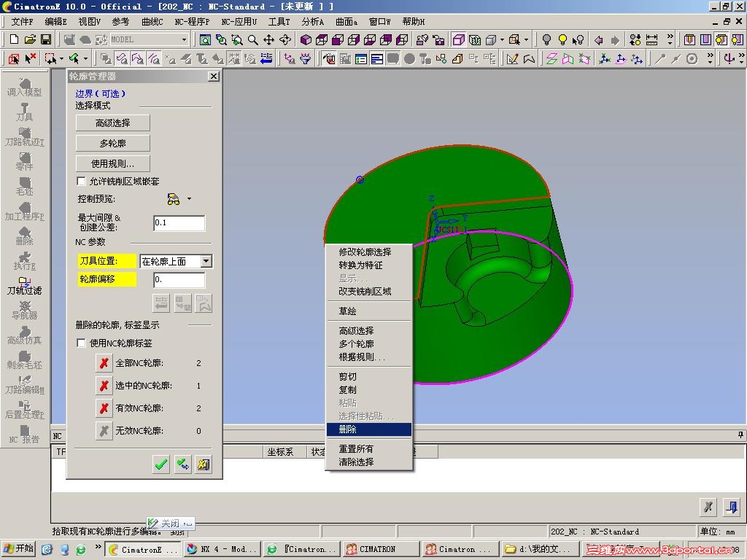Click the 坐标系 column header
747x560 pixels.
click(284, 452)
